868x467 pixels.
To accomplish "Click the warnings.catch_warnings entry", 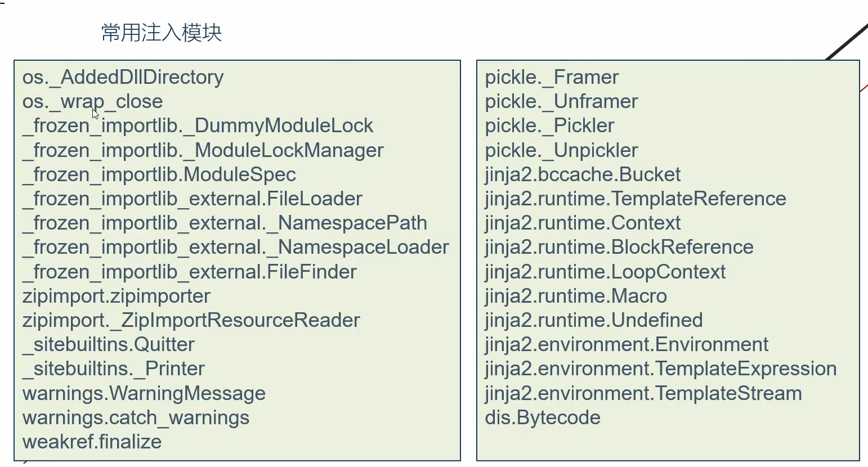I will point(136,417).
